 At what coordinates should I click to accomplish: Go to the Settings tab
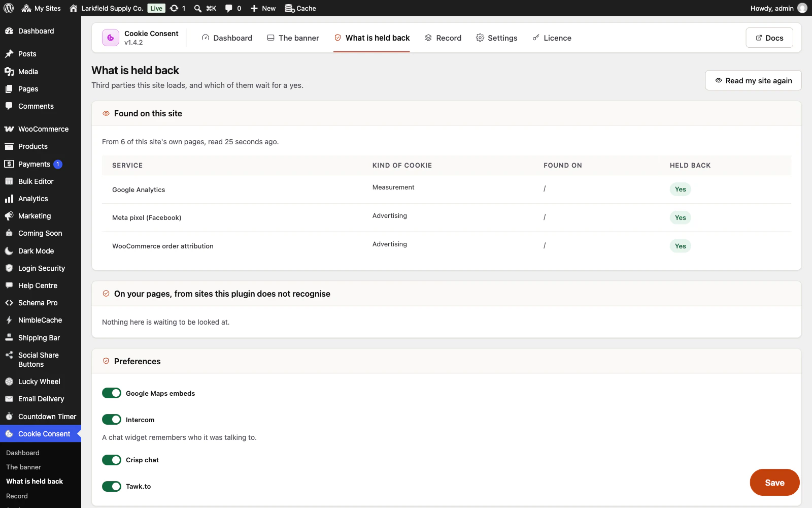click(x=496, y=38)
